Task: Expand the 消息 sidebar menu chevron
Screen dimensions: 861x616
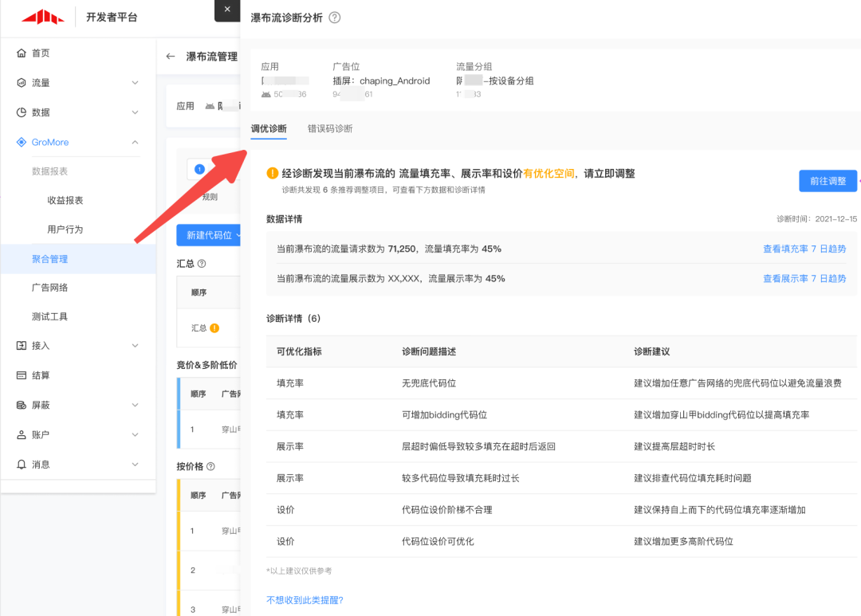Action: click(135, 465)
